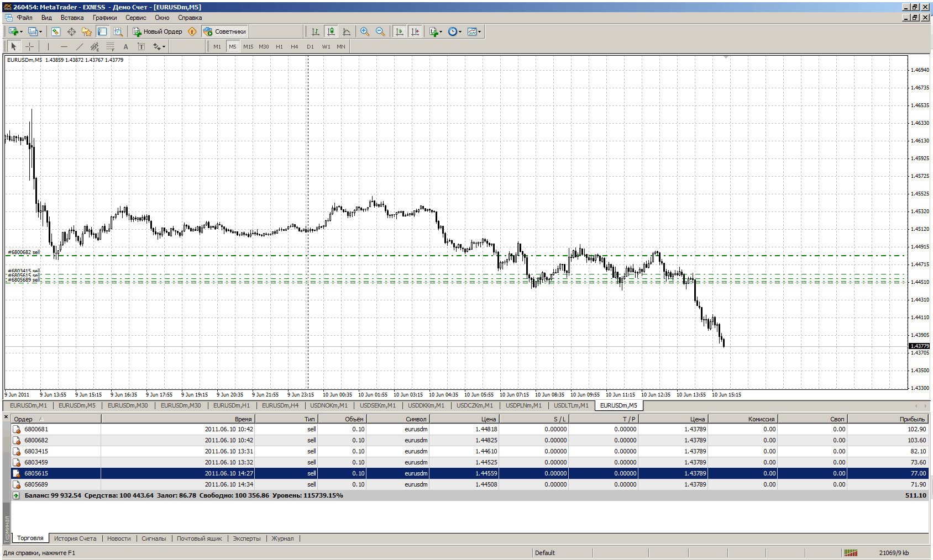Open the Сервис menu

click(x=135, y=18)
